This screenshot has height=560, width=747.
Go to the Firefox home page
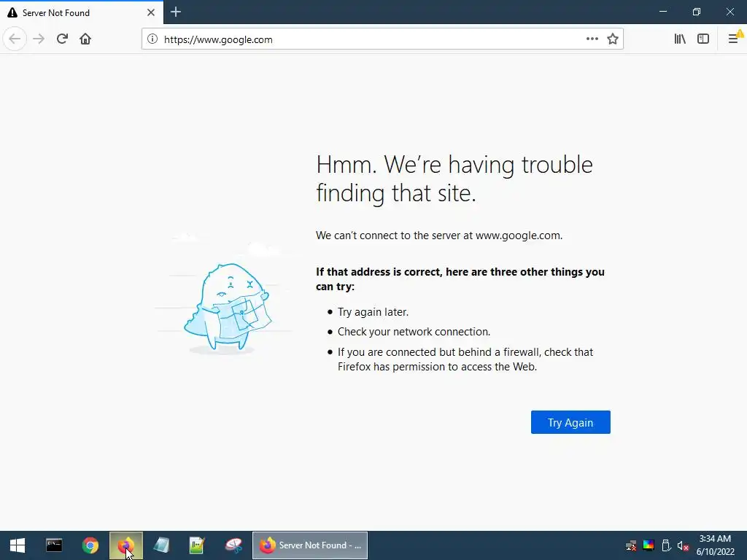[85, 39]
